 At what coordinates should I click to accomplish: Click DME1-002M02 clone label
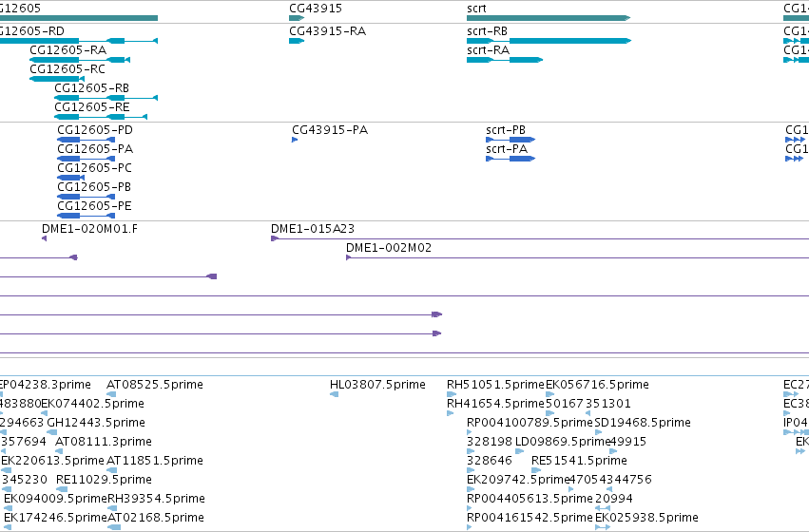tap(389, 248)
